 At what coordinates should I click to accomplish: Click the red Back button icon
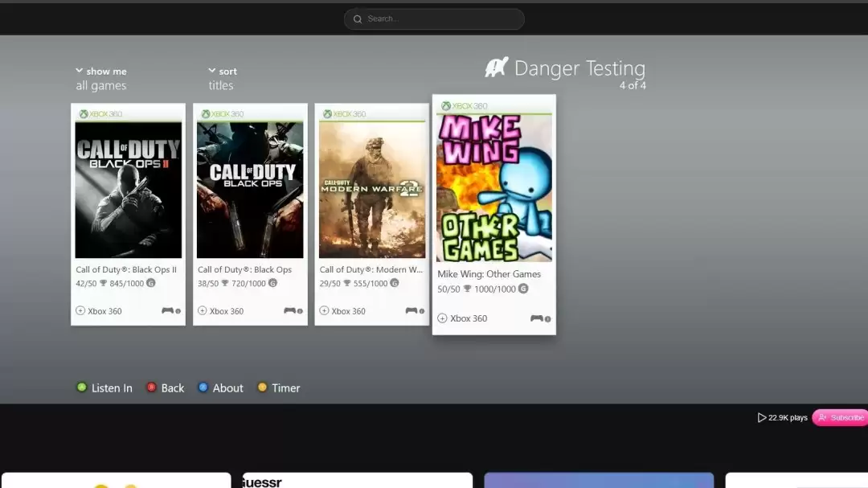(151, 388)
